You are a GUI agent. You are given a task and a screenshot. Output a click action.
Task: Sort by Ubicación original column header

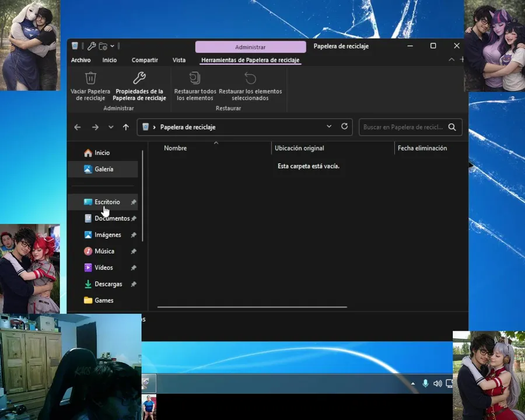tap(299, 148)
